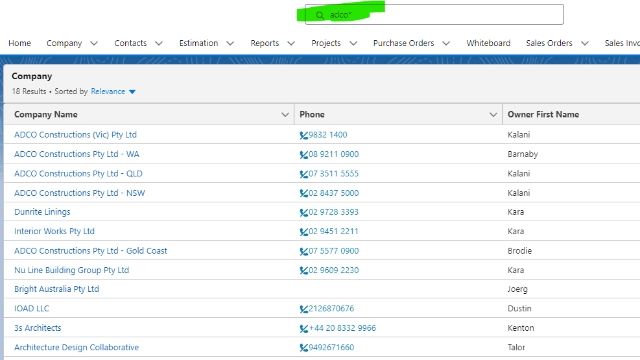640x360 pixels.
Task: Expand the Company menu chevron
Action: tap(94, 43)
